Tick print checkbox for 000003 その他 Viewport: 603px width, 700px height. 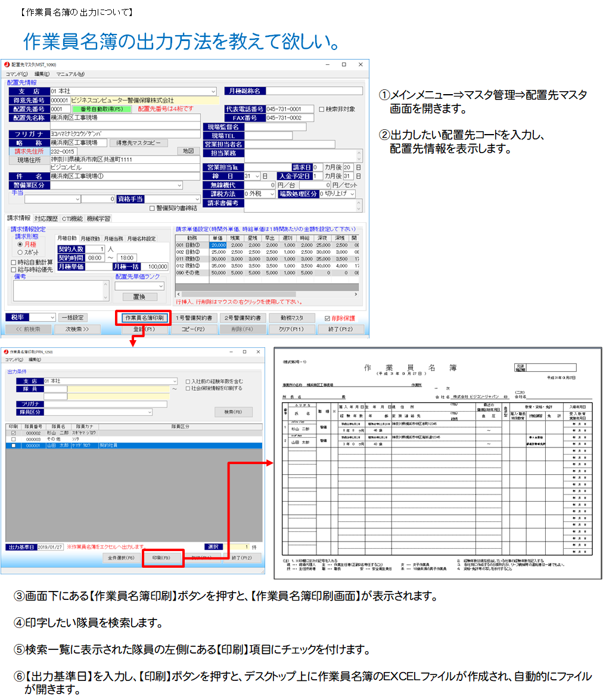pyautogui.click(x=13, y=439)
